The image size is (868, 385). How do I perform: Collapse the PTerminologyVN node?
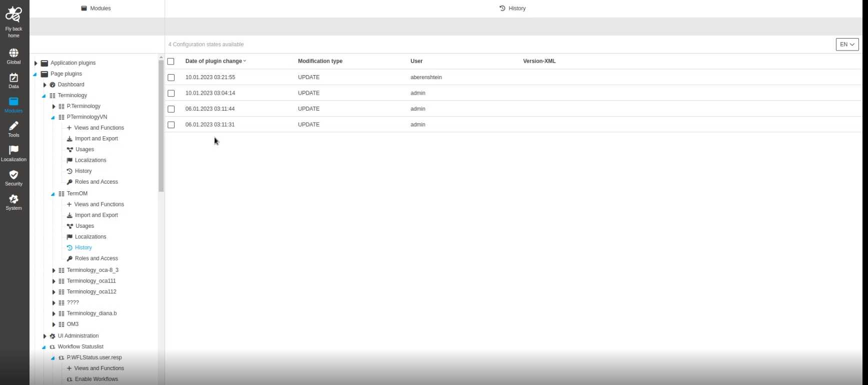click(x=53, y=118)
